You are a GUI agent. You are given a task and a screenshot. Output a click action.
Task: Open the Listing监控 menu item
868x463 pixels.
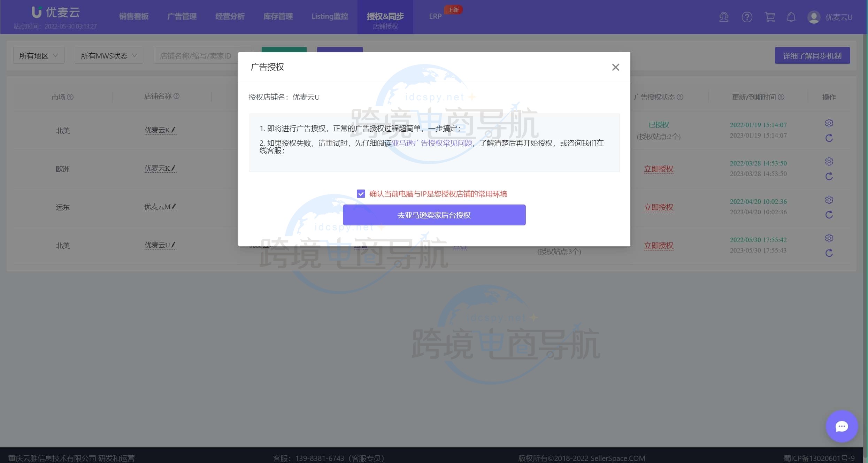[x=330, y=16]
